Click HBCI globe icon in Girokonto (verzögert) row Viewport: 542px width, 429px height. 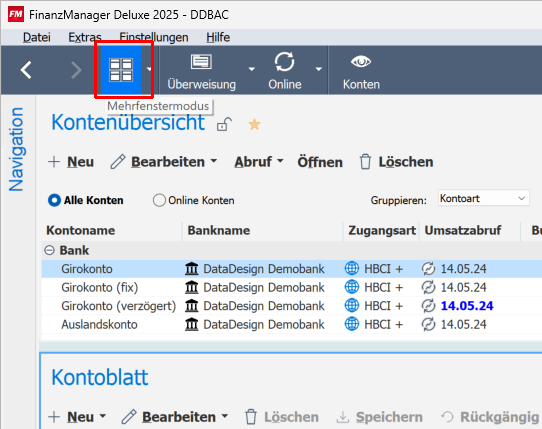(352, 305)
